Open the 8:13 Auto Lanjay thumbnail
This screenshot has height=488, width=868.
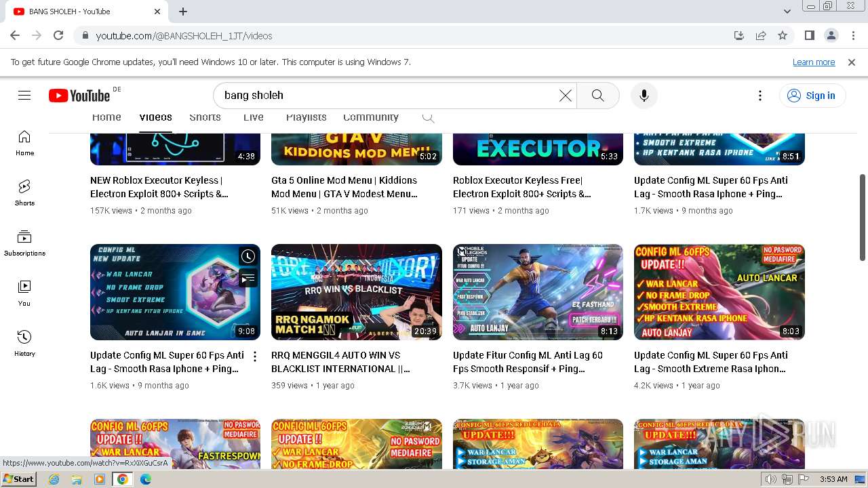tap(538, 292)
